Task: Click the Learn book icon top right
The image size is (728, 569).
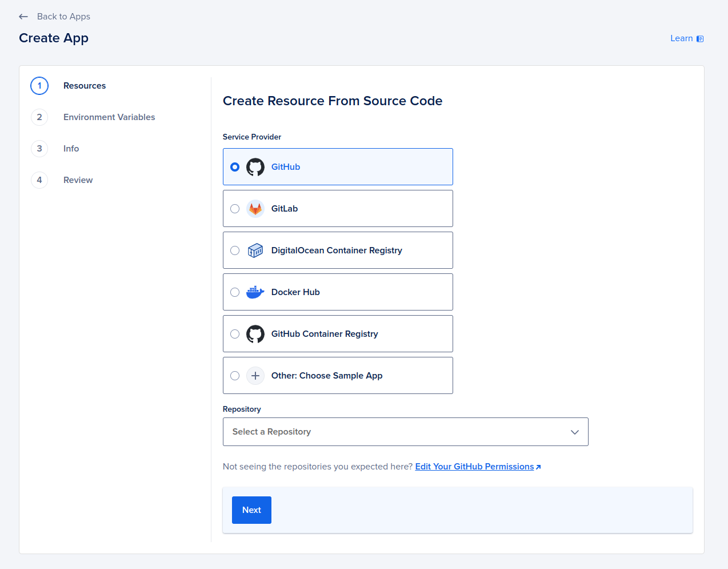Action: (x=701, y=38)
